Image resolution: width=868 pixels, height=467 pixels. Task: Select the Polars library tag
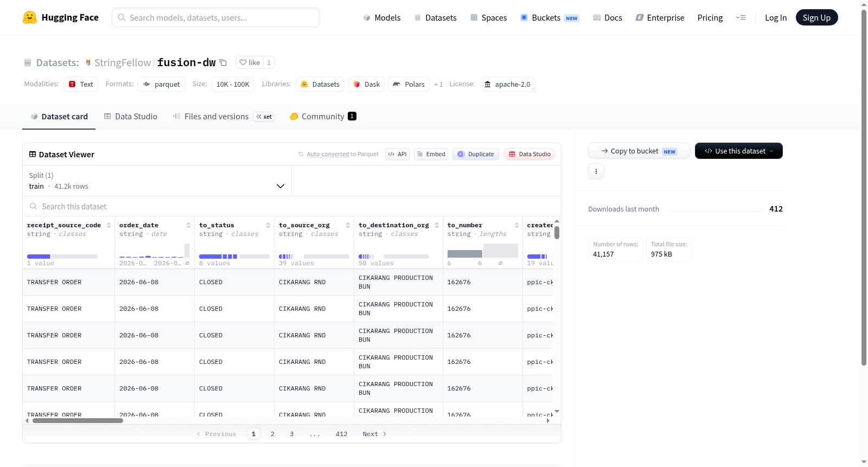[409, 84]
